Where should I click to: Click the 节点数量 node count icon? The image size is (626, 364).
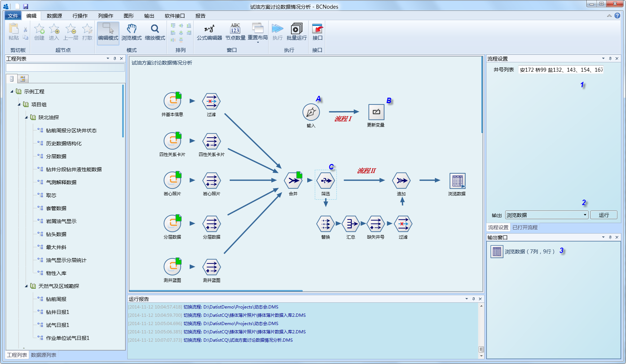(x=235, y=32)
